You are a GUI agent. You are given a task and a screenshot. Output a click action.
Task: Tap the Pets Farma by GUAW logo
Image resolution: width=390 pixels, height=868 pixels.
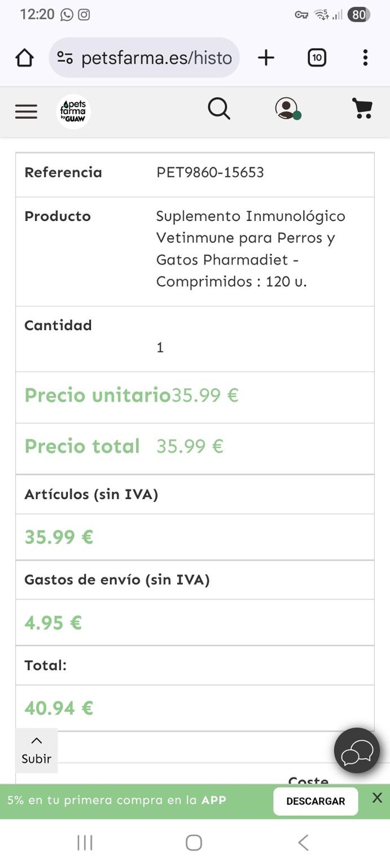pos(73,111)
